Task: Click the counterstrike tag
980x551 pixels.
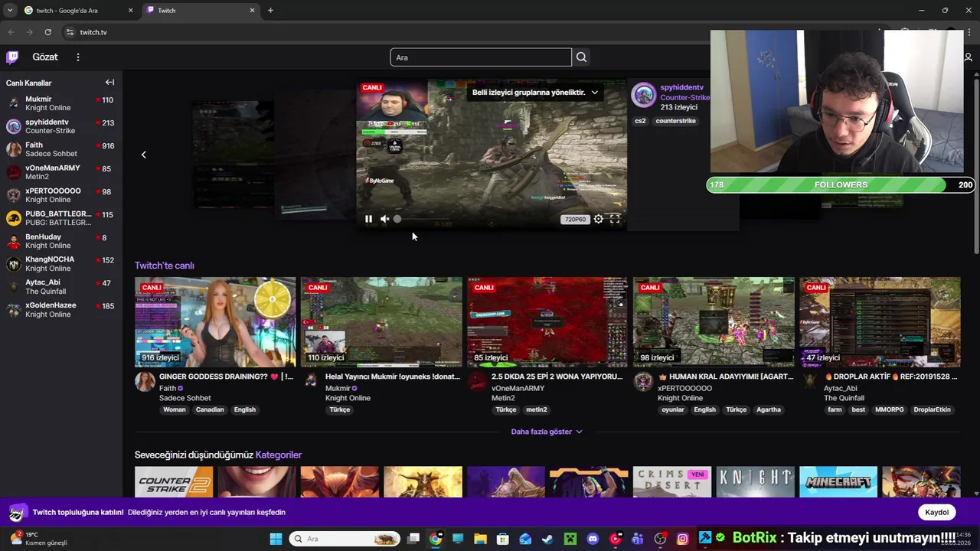Action: tap(675, 121)
